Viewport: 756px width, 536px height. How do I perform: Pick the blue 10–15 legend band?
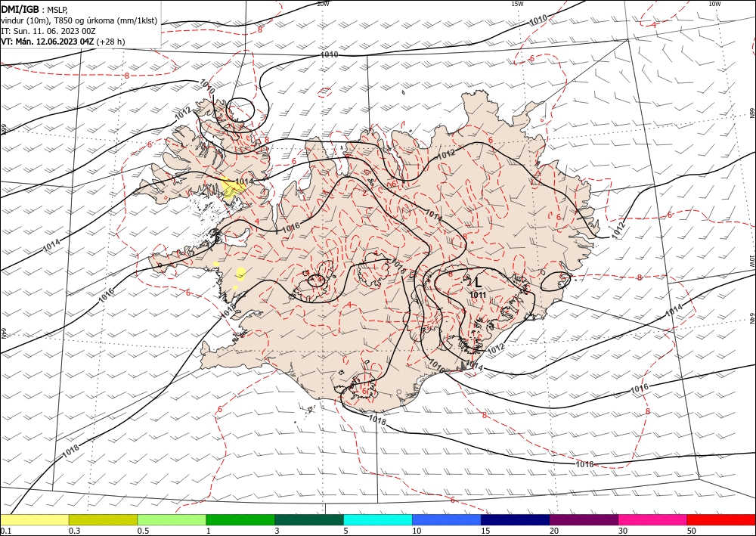(447, 519)
